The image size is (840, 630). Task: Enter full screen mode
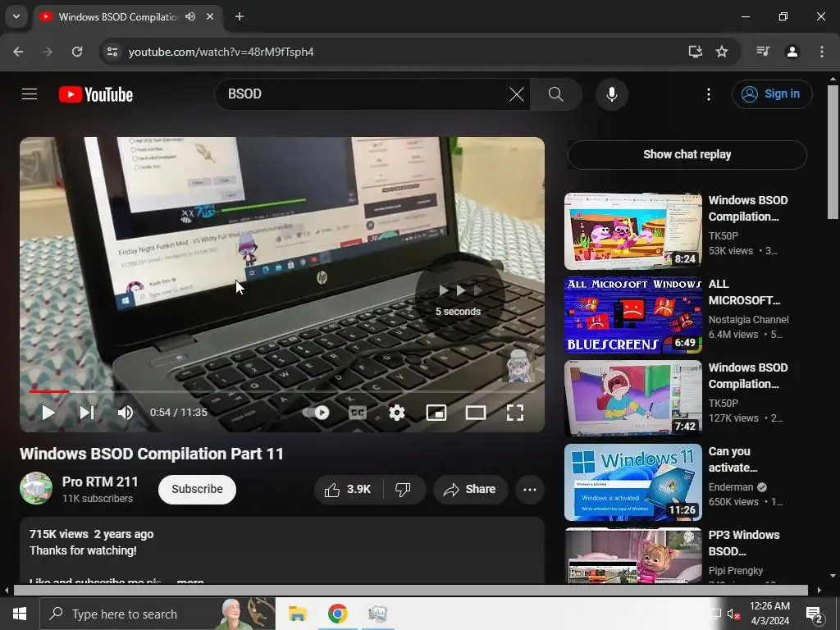pyautogui.click(x=515, y=413)
